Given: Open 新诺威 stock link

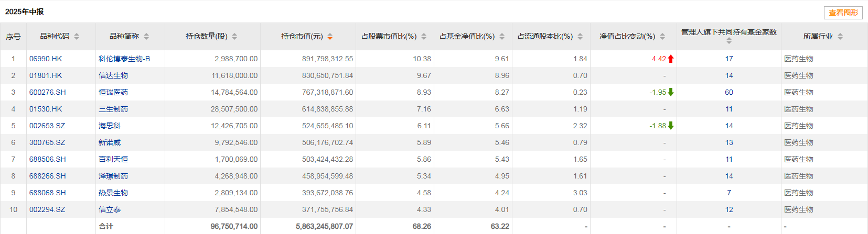Looking at the screenshot, I should pos(110,142).
